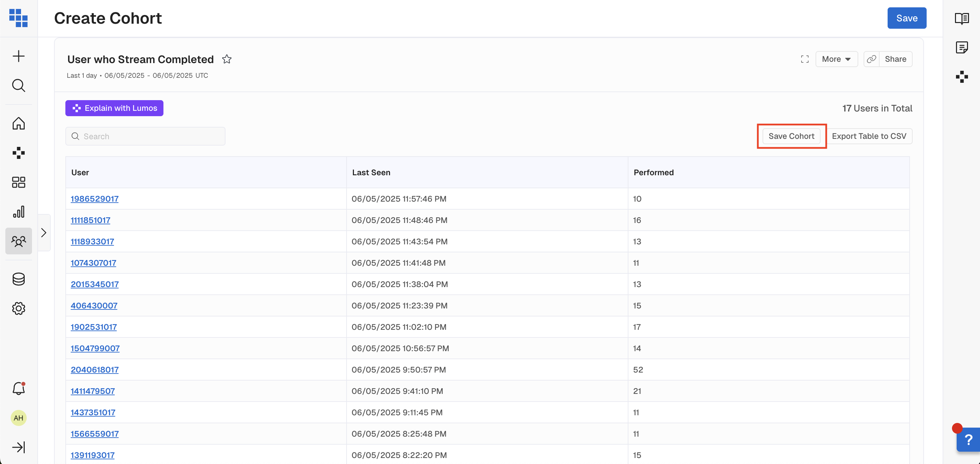Viewport: 980px width, 464px height.
Task: Toggle fullscreen view of the report
Action: (x=805, y=59)
